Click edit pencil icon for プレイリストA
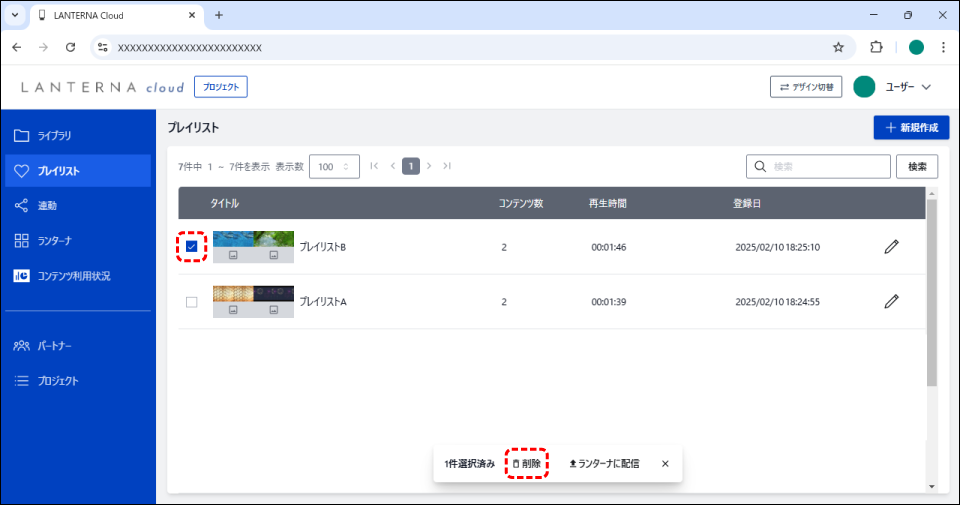 891,301
